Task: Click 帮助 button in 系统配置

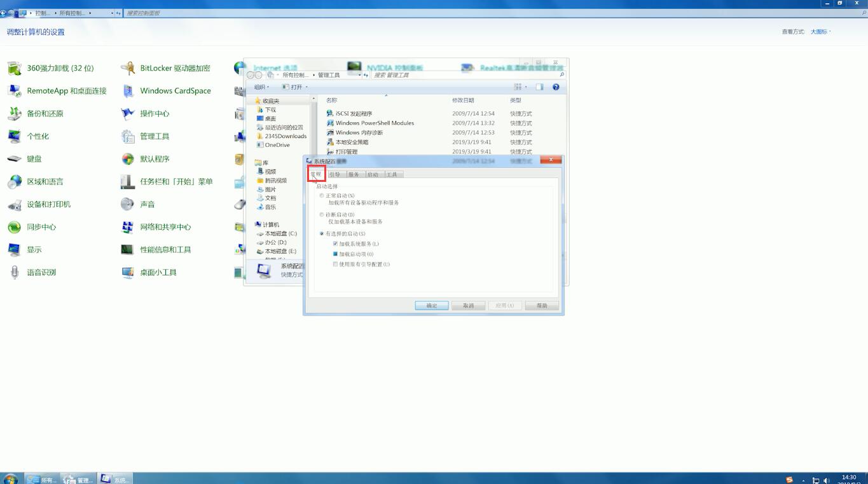Action: click(542, 306)
